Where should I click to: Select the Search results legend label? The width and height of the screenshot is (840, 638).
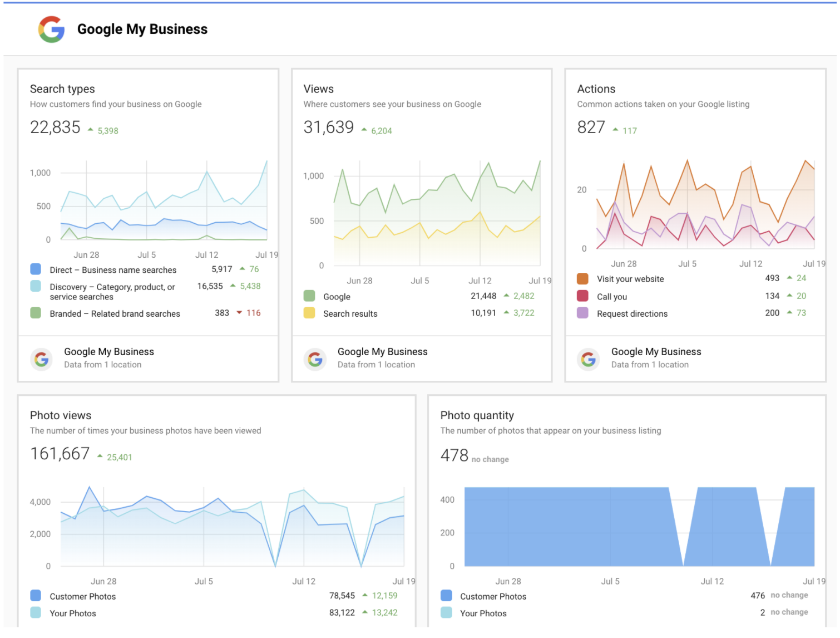pos(350,314)
